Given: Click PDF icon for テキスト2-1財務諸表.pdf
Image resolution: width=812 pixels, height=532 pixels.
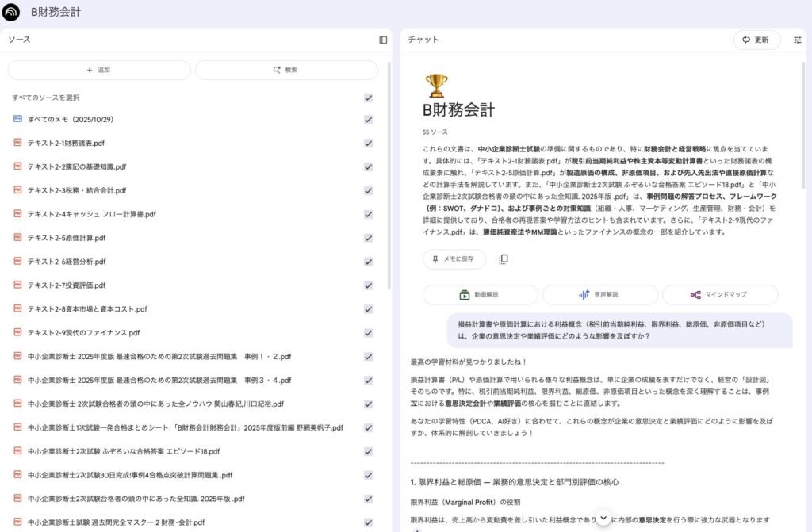Looking at the screenshot, I should [17, 144].
